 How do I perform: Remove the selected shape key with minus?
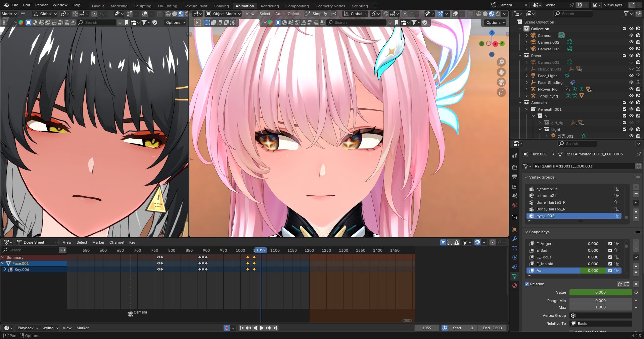(x=636, y=249)
